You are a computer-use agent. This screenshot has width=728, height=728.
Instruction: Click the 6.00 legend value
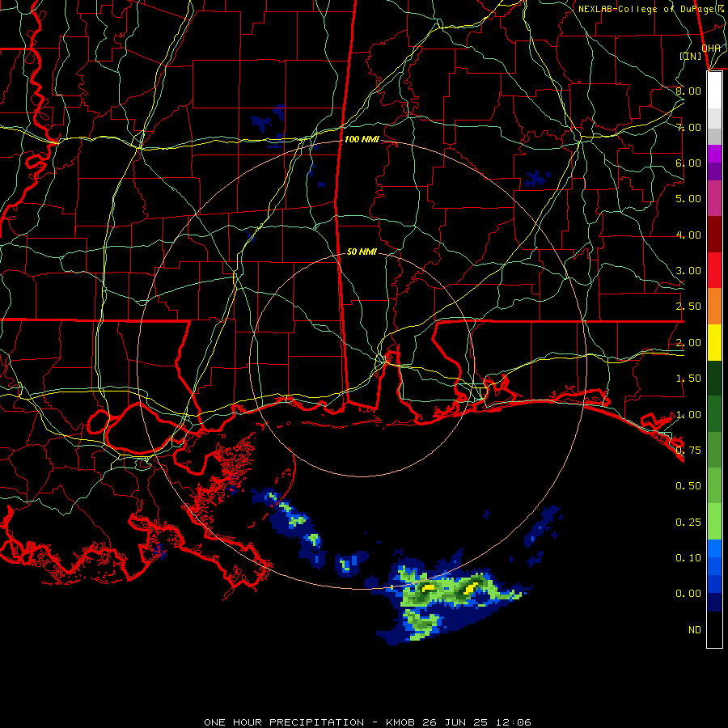[x=688, y=163]
